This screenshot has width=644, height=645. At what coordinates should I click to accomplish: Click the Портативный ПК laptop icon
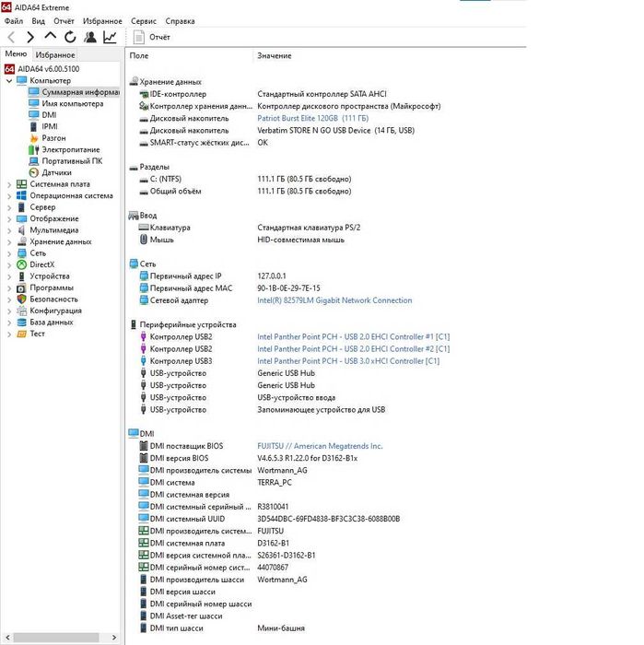click(x=34, y=161)
